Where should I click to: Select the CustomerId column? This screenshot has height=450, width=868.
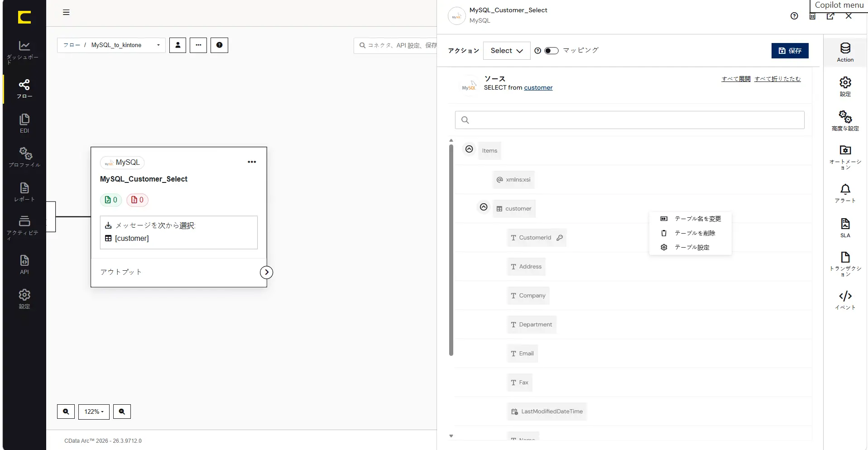537,238
